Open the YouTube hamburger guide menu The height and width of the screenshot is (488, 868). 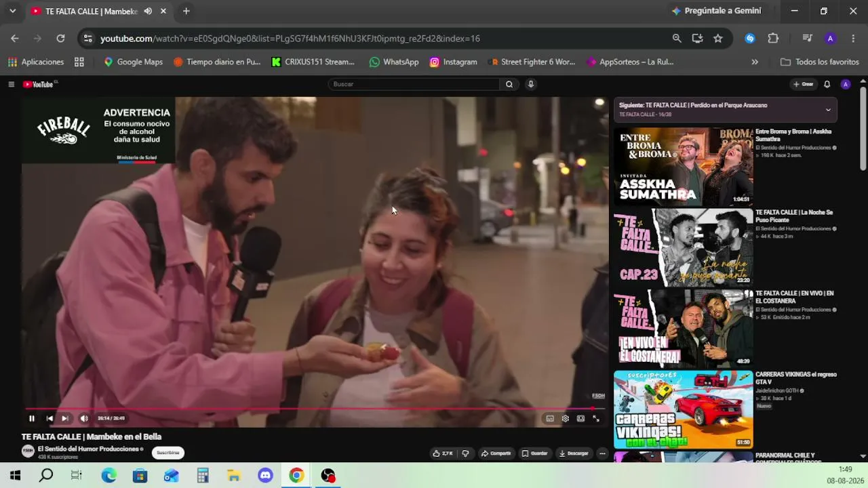click(11, 84)
